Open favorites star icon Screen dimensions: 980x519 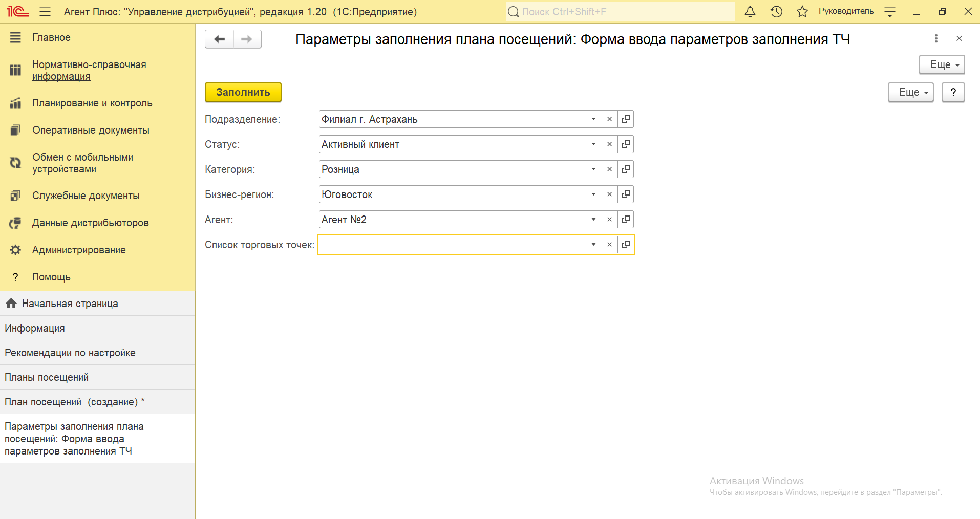click(802, 11)
